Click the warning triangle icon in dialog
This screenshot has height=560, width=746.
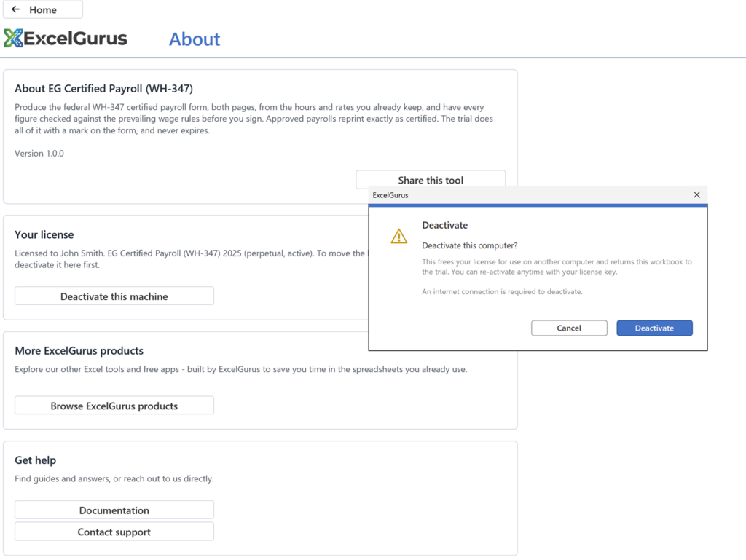pos(398,236)
